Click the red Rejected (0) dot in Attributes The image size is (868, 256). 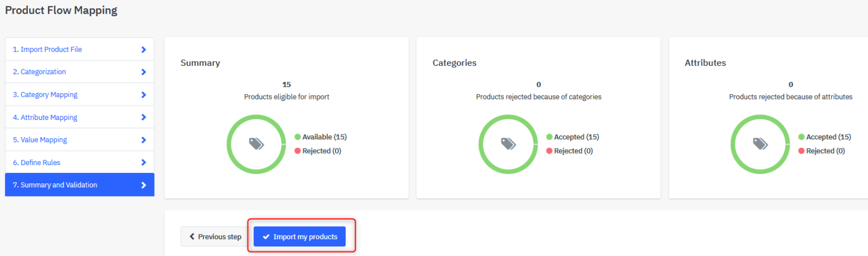pyautogui.click(x=801, y=151)
